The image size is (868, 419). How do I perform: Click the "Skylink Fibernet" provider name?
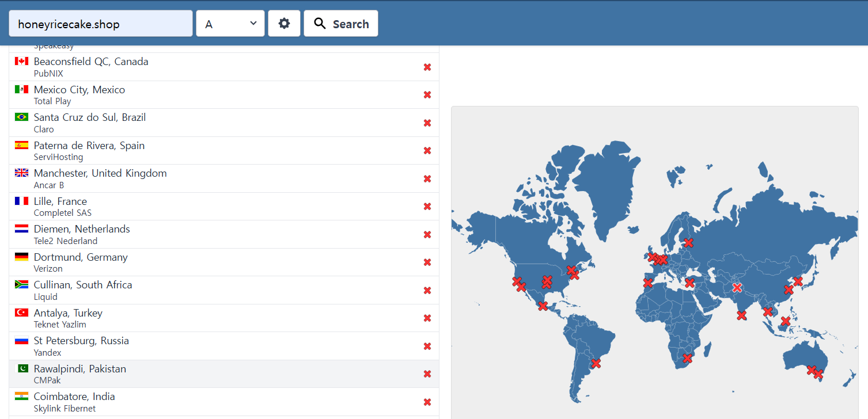click(x=65, y=409)
